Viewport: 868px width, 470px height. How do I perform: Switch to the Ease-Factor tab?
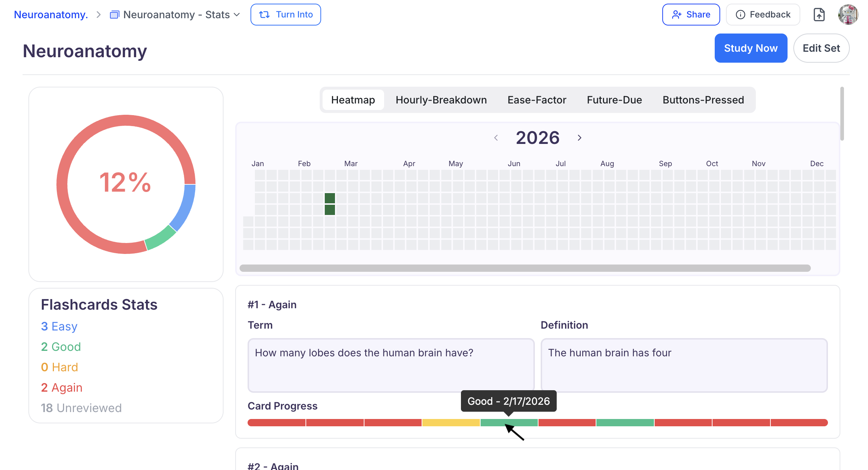(x=537, y=99)
